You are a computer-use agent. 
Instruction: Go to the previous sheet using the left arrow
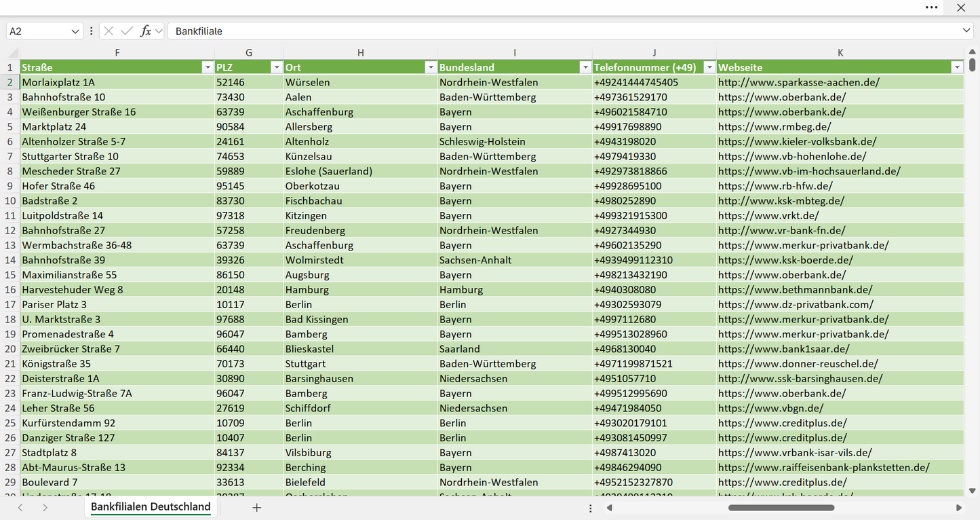pyautogui.click(x=20, y=507)
